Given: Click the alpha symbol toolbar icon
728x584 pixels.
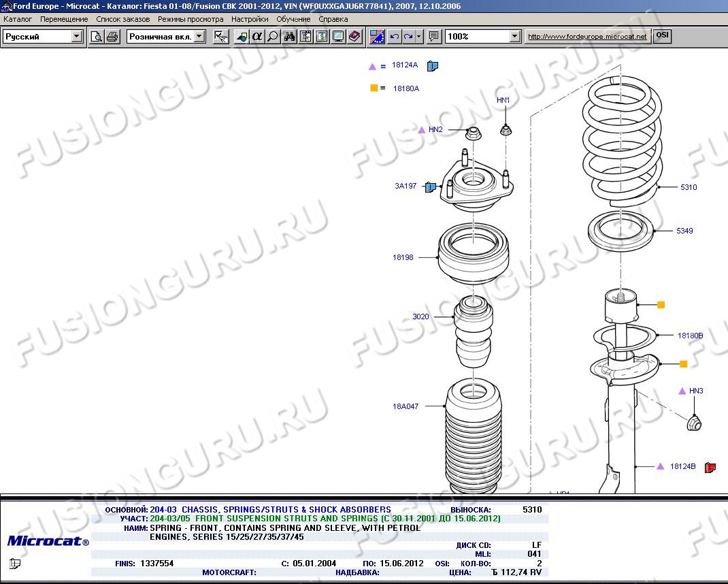Looking at the screenshot, I should 257,36.
